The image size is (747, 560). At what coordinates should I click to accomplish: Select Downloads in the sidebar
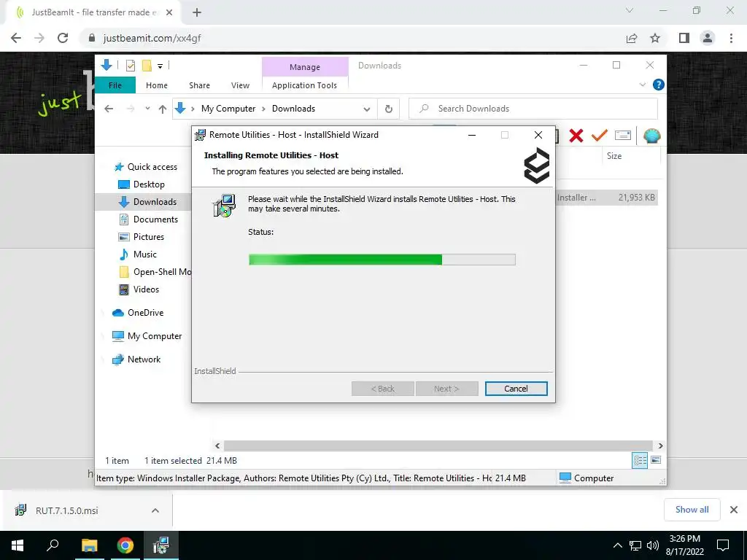click(x=147, y=202)
